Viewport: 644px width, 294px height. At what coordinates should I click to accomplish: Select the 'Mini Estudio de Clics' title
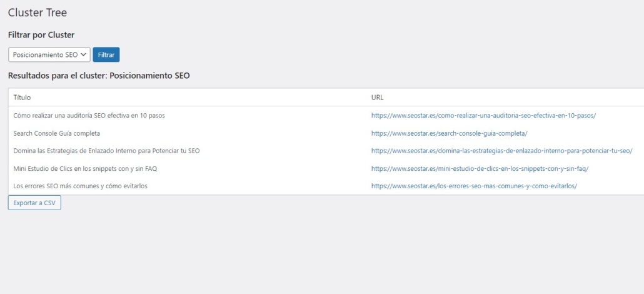tap(85, 168)
